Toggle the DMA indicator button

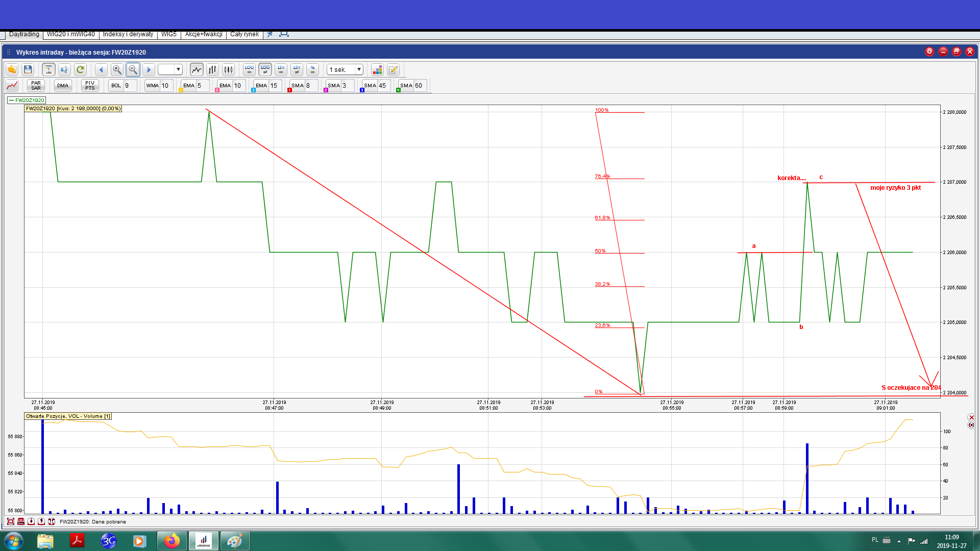pos(63,86)
